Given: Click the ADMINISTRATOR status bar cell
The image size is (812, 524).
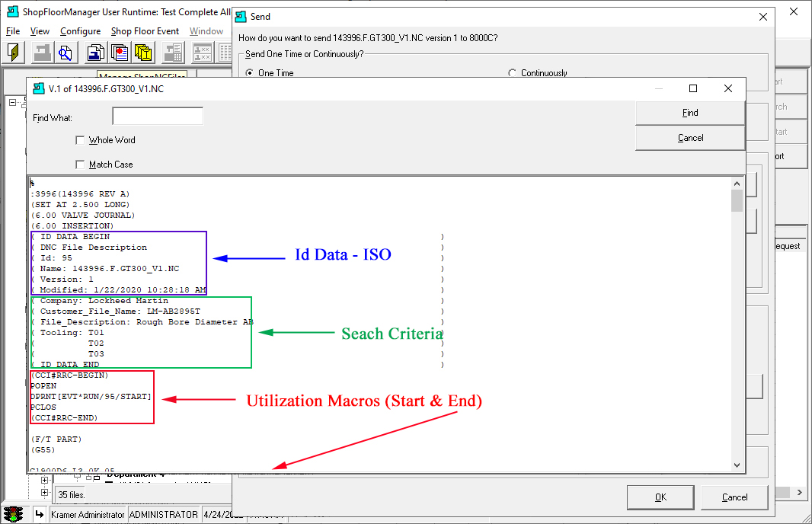Looking at the screenshot, I should (x=164, y=515).
